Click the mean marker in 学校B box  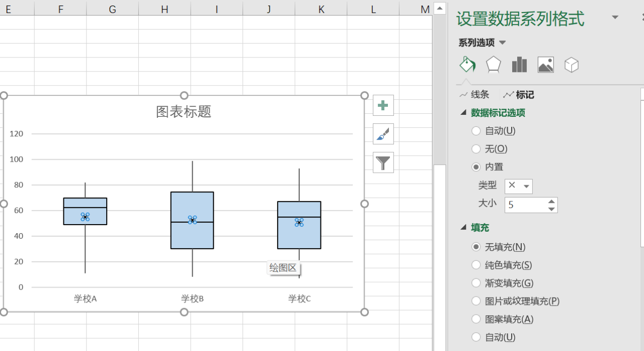[x=192, y=220]
